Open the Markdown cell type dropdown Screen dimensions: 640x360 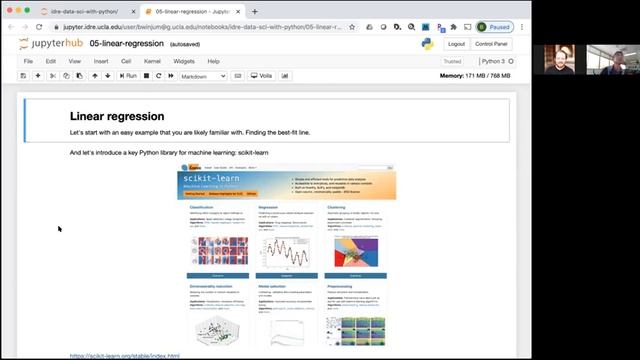tap(203, 76)
